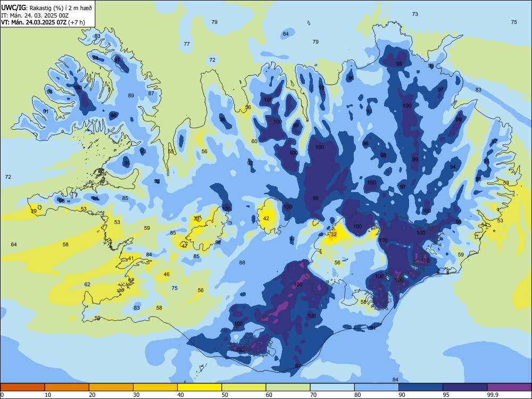
Task: Click legend tick label '70'
Action: pyautogui.click(x=313, y=395)
